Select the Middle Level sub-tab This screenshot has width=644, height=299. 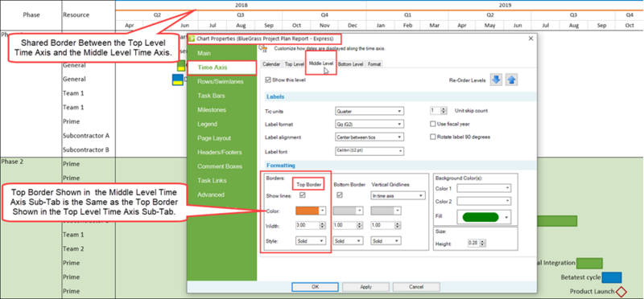[320, 63]
